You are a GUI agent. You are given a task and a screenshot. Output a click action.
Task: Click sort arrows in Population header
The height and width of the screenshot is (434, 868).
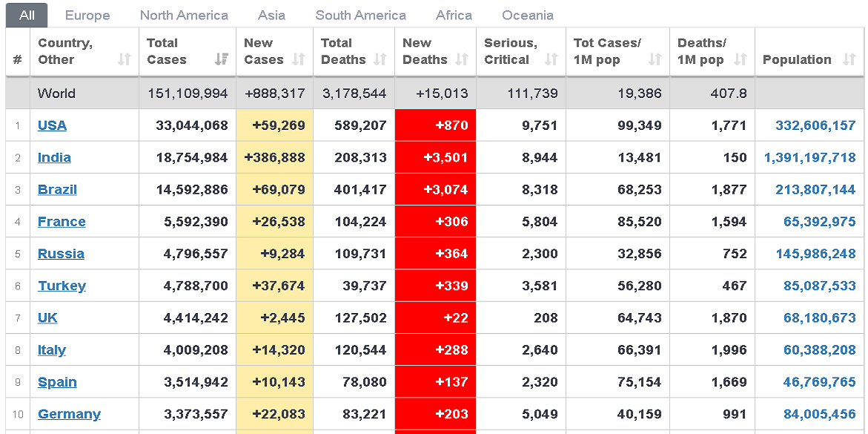pyautogui.click(x=849, y=59)
